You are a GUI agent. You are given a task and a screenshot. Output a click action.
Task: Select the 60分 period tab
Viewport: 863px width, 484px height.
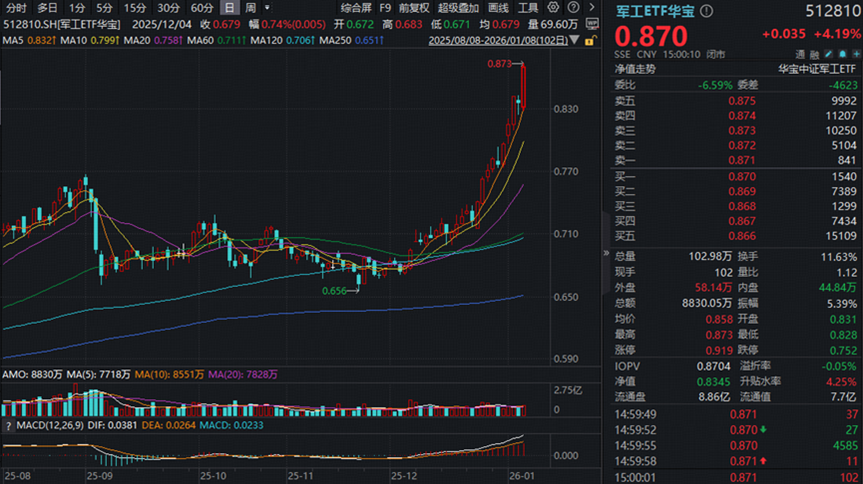pos(201,7)
